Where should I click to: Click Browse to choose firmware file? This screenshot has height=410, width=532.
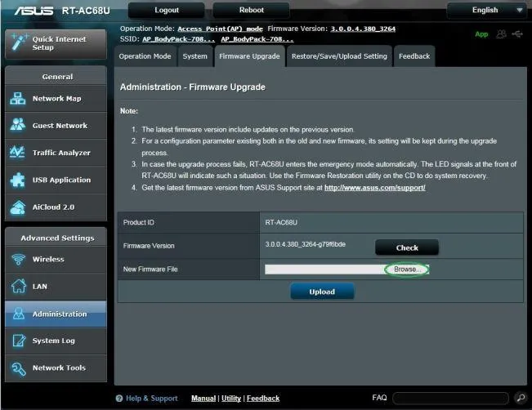pyautogui.click(x=407, y=270)
